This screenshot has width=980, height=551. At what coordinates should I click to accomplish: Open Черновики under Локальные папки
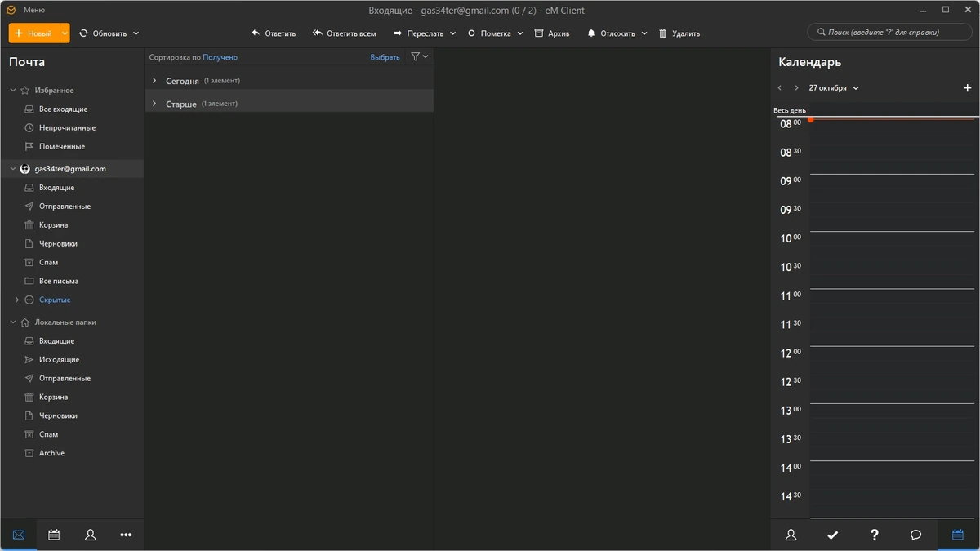[58, 416]
